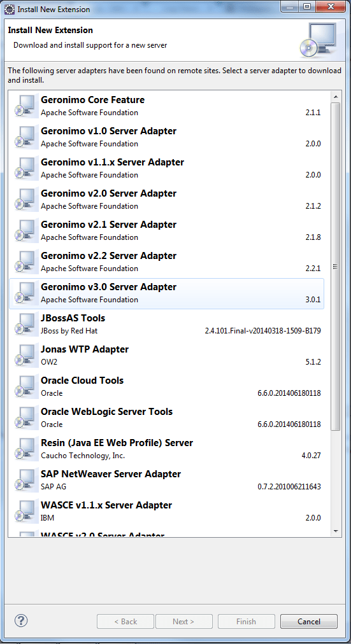Image resolution: width=351 pixels, height=644 pixels.
Task: Click version 3.0.1 value
Action: (313, 300)
